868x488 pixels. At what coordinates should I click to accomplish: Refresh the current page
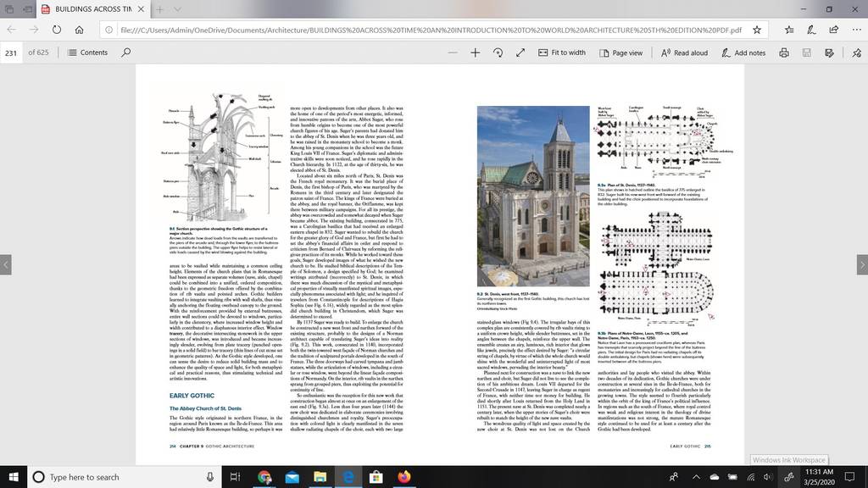[x=57, y=30]
